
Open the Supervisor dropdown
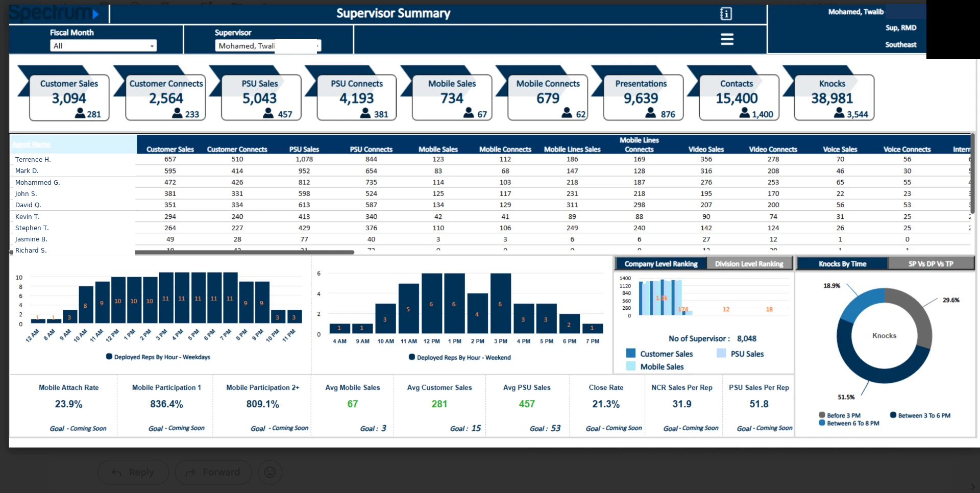(268, 46)
